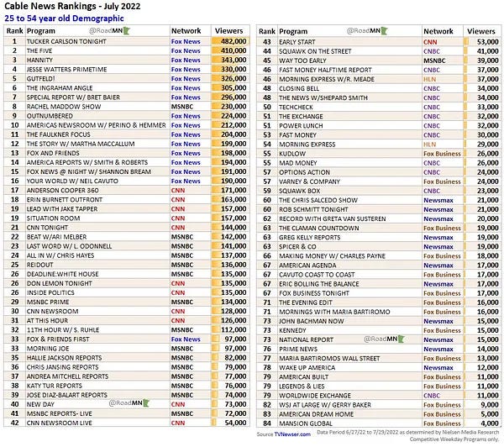
Task: Click MAD MONEY program name
Action: click(298, 164)
